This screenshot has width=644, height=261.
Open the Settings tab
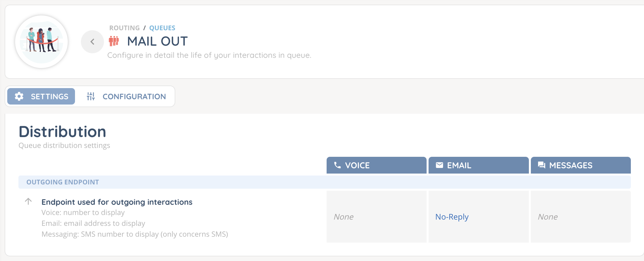point(41,96)
